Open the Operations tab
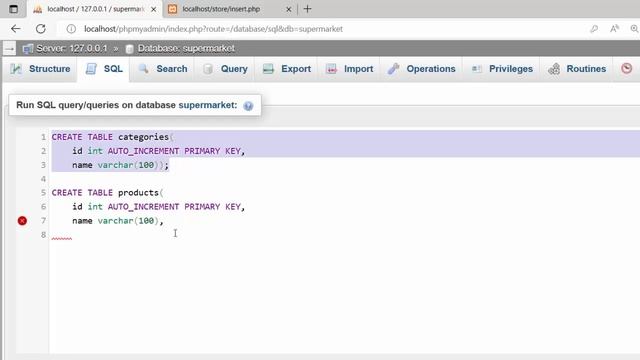The image size is (640, 360). point(421,69)
